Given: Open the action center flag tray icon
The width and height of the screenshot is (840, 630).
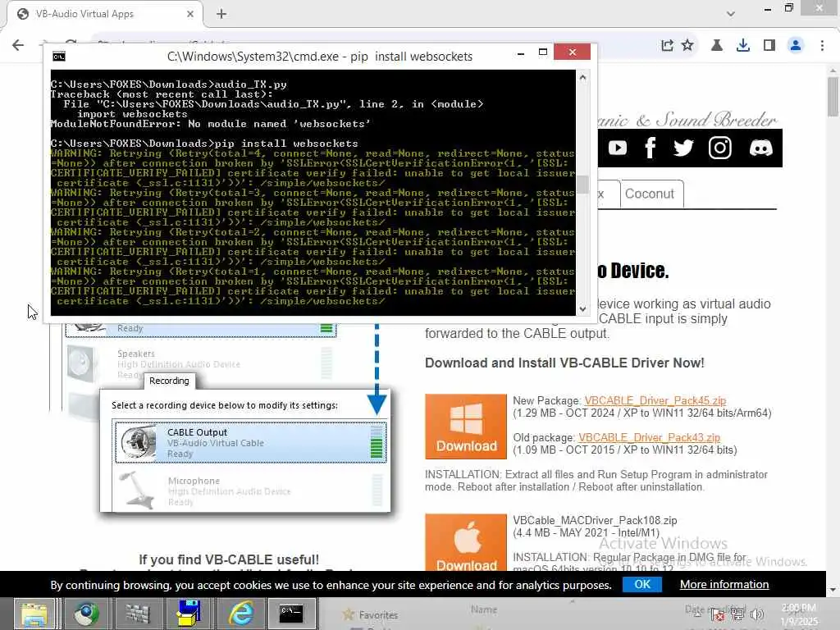Looking at the screenshot, I should click(718, 614).
